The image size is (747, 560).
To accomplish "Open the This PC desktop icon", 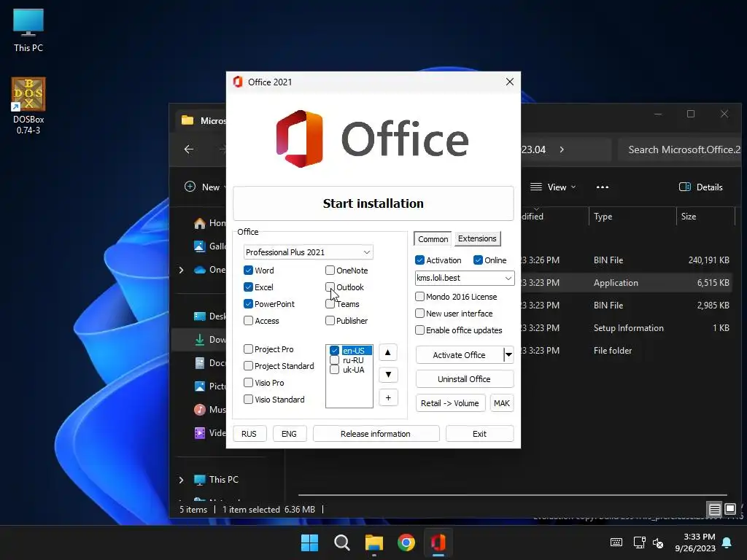I will [x=28, y=31].
